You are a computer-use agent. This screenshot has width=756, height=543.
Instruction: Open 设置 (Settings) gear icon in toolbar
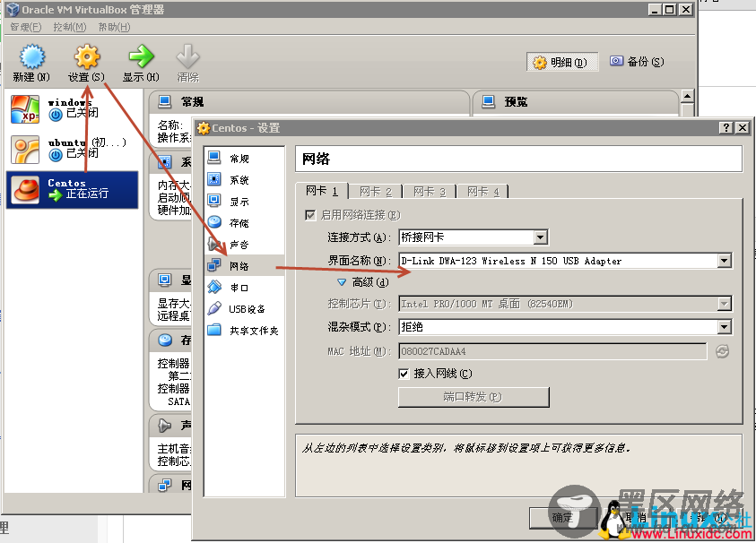[x=87, y=56]
